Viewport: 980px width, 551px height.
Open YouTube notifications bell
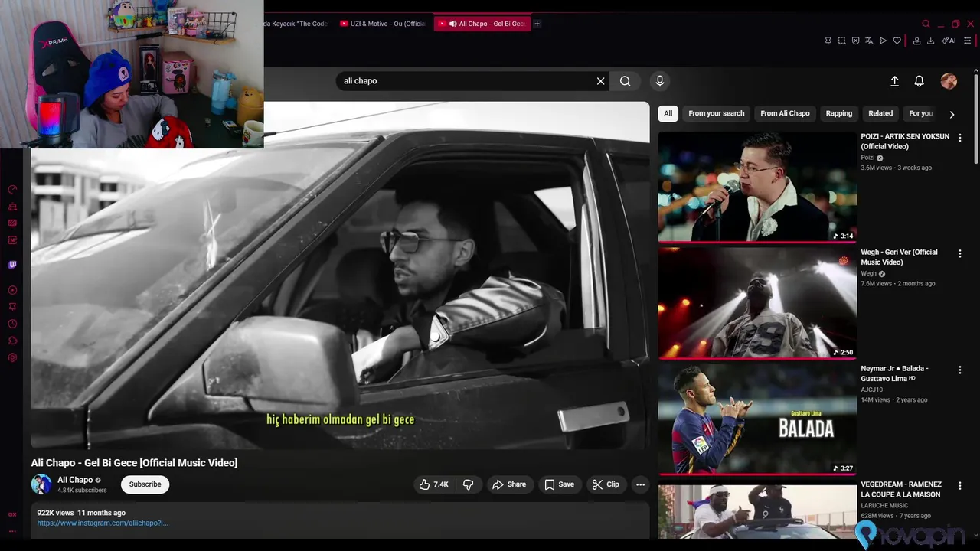pyautogui.click(x=919, y=81)
